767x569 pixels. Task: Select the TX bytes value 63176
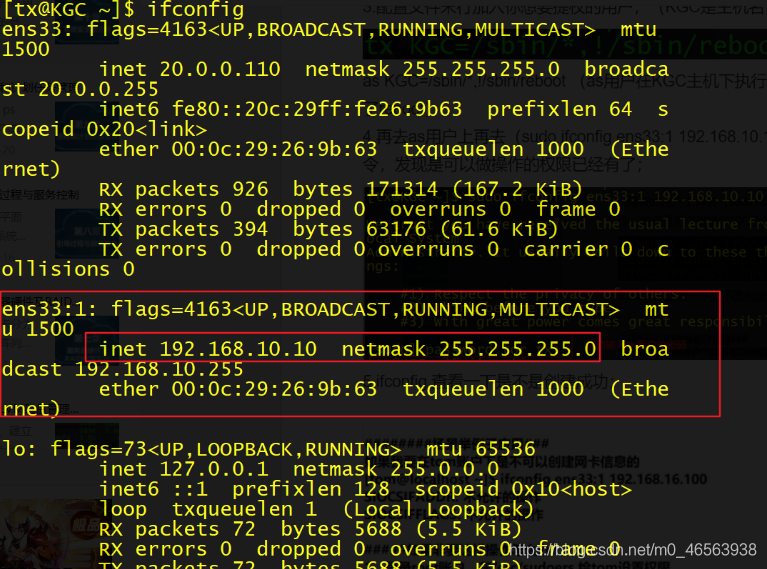(396, 229)
